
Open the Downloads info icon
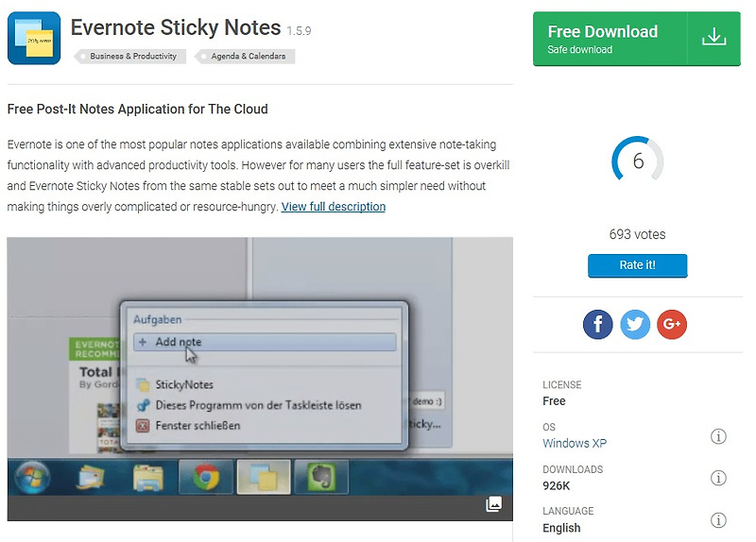tap(718, 478)
